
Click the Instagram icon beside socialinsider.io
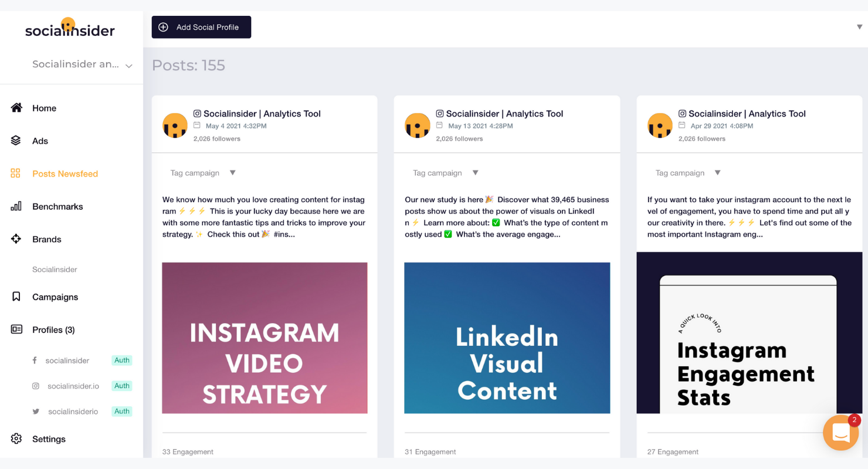(x=36, y=386)
